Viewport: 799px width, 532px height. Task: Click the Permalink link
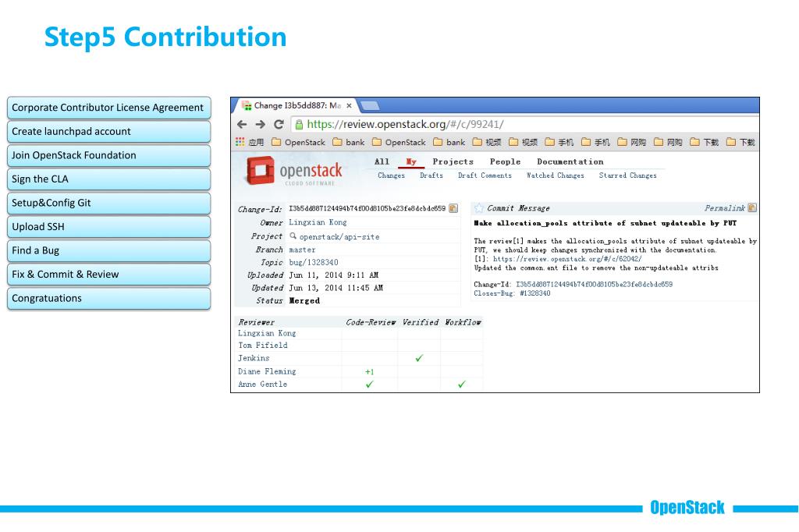725,208
